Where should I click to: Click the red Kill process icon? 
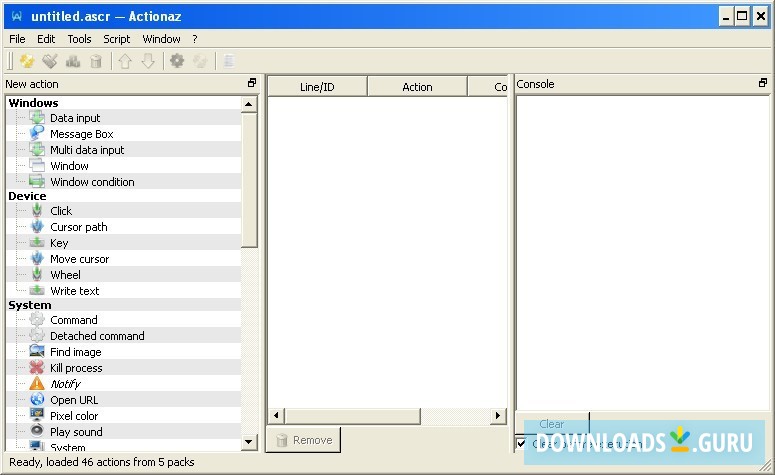tap(37, 367)
